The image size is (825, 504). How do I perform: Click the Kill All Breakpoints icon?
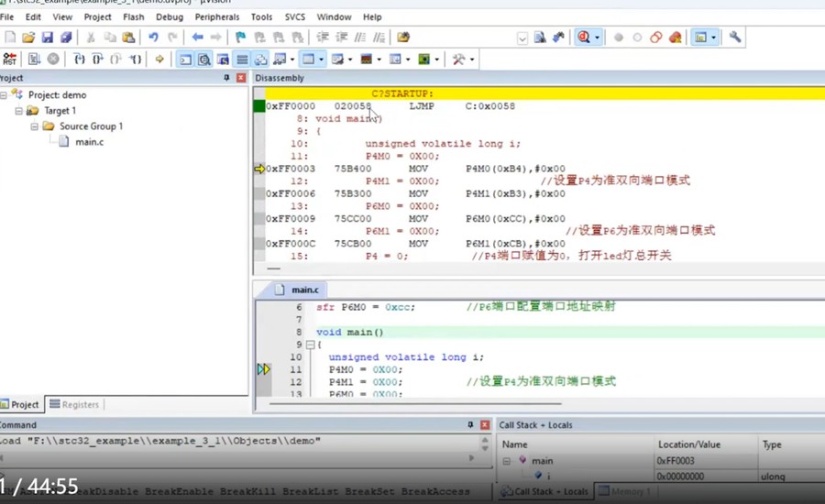675,38
